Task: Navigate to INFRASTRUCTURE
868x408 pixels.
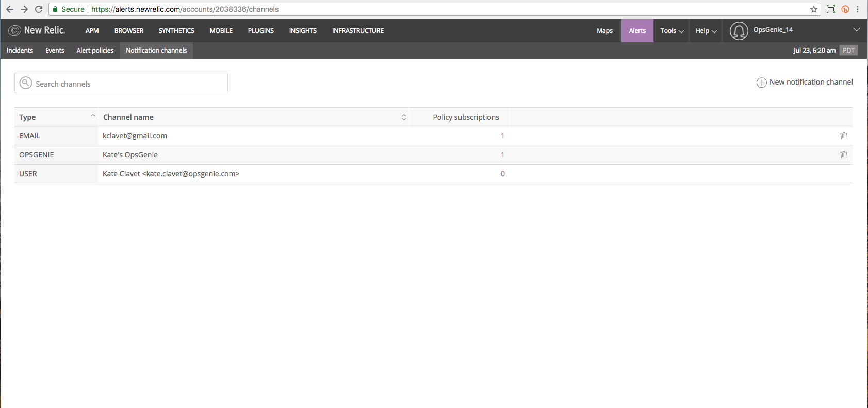Action: [358, 31]
